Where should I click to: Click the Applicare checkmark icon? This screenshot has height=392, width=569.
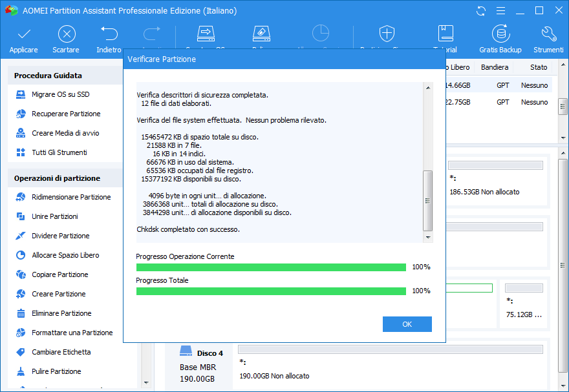[24, 34]
